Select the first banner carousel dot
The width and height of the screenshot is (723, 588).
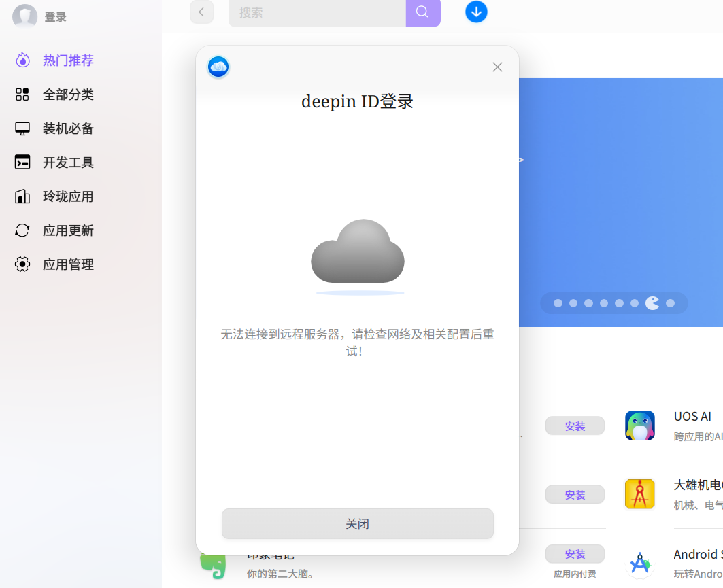558,303
